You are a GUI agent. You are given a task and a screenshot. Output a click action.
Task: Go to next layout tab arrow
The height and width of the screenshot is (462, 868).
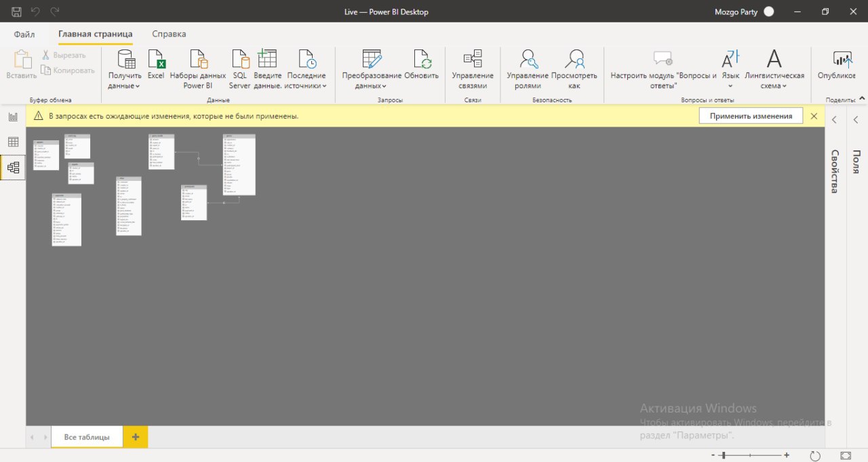click(45, 438)
